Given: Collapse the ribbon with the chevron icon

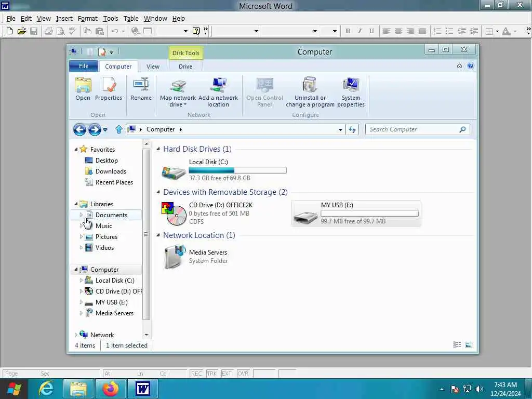Looking at the screenshot, I should click(459, 66).
